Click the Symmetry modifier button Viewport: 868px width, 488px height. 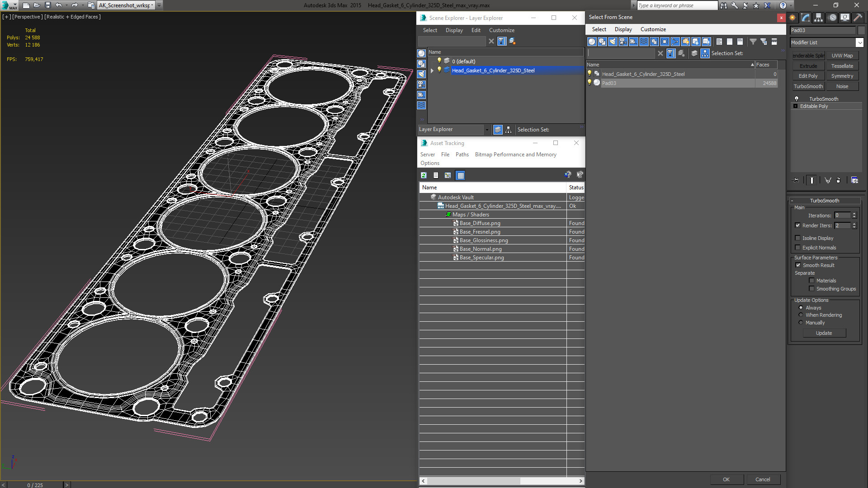(842, 76)
